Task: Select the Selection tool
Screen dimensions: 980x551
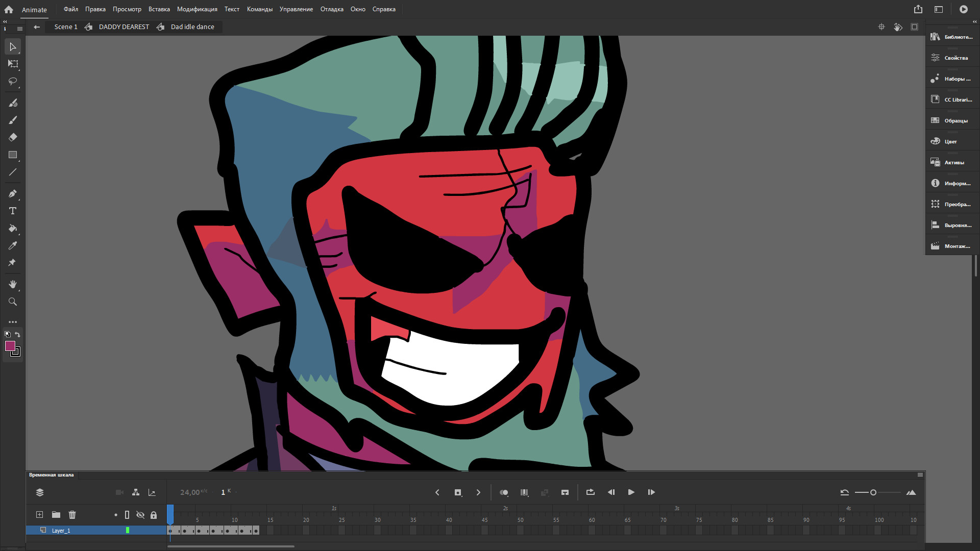Action: (12, 46)
